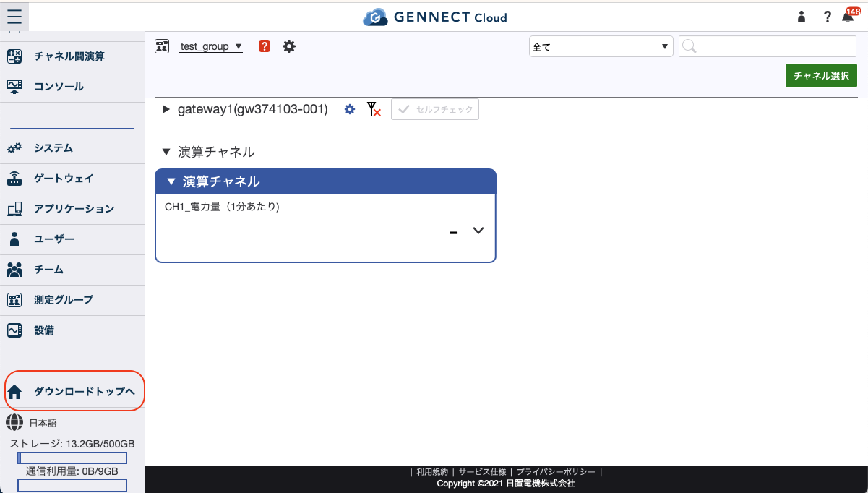Collapse the 演算チャネル section

pos(165,152)
